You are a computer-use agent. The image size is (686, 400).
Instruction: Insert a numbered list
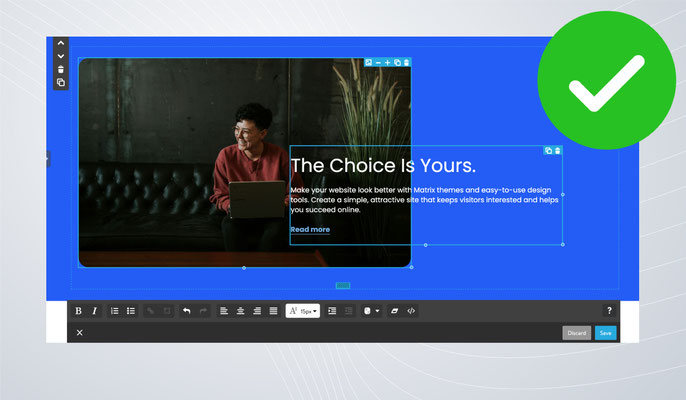(x=115, y=311)
